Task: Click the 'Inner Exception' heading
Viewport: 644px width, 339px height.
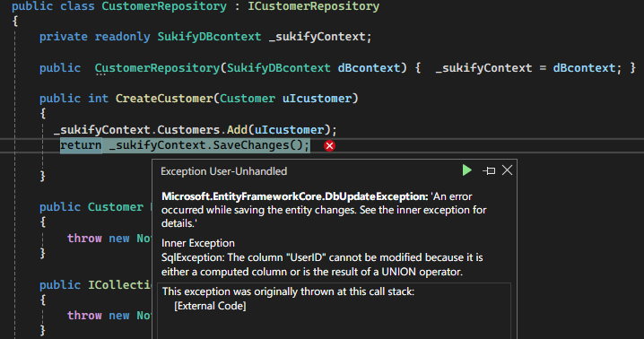Action: click(198, 243)
